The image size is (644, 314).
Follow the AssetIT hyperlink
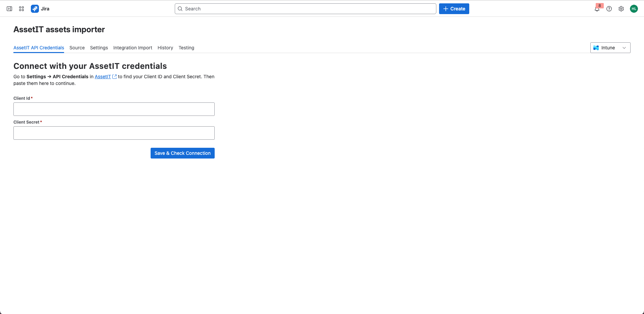tap(103, 77)
